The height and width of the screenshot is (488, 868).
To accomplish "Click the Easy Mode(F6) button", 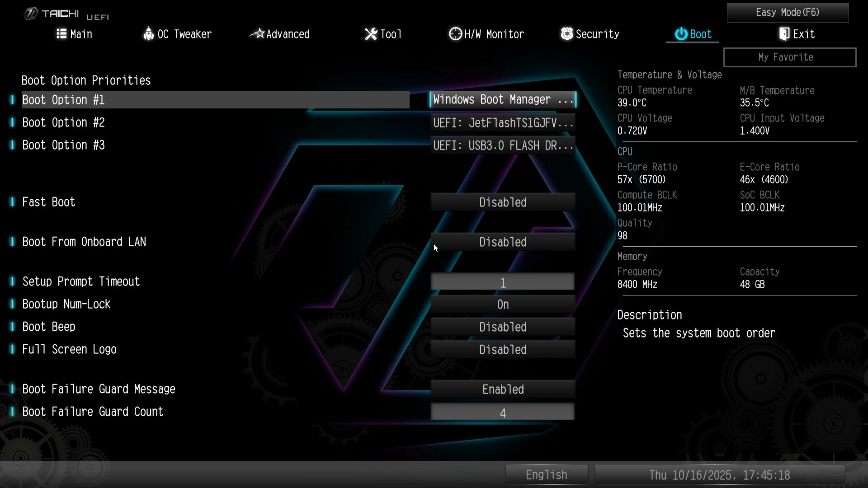I will [x=787, y=12].
